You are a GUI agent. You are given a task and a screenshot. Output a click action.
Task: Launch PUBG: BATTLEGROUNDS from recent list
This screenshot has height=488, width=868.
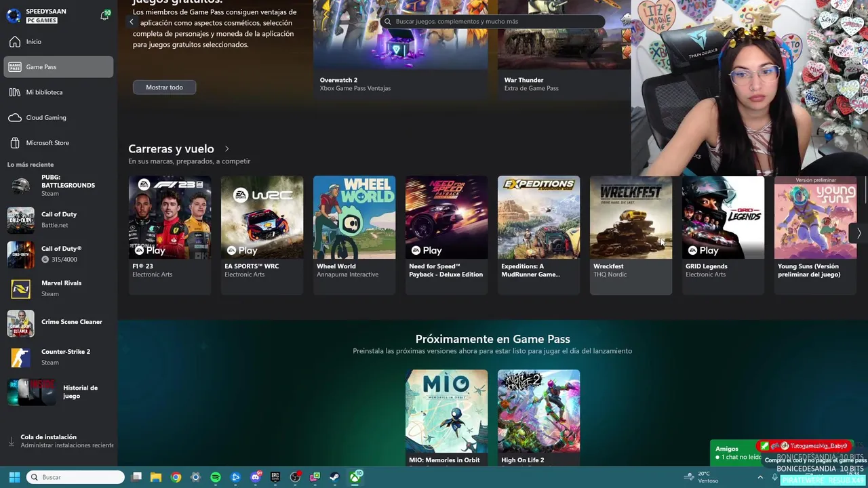coord(60,186)
